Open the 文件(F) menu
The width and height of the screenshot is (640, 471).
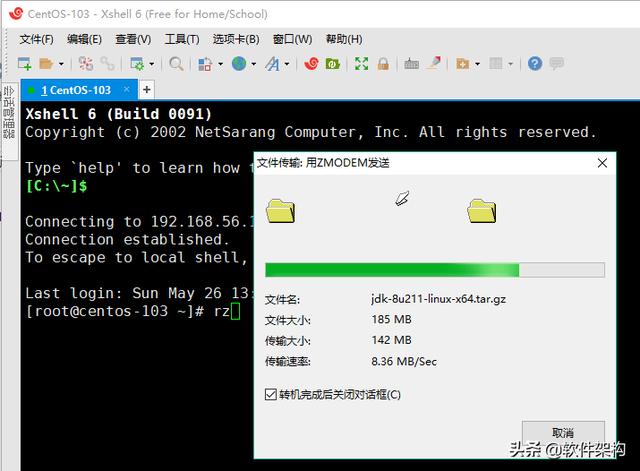pyautogui.click(x=36, y=39)
